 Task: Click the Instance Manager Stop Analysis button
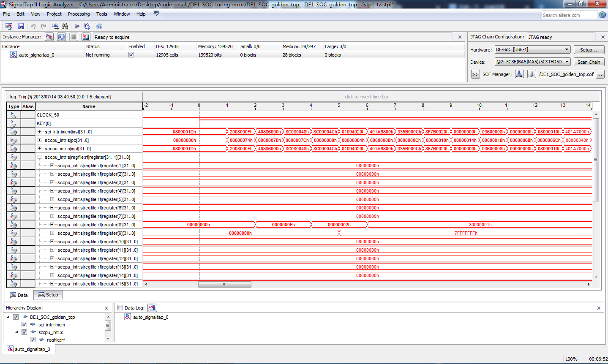pyautogui.click(x=74, y=37)
